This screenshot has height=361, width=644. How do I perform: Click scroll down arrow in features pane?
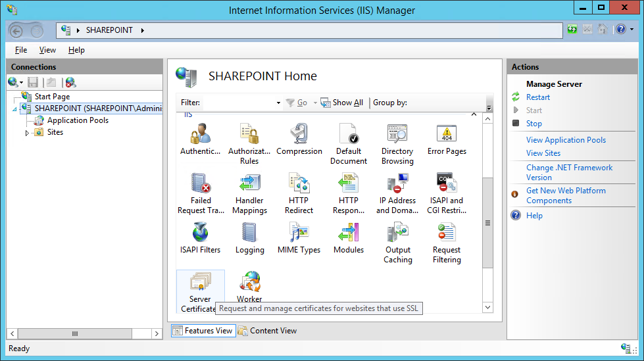(x=487, y=307)
